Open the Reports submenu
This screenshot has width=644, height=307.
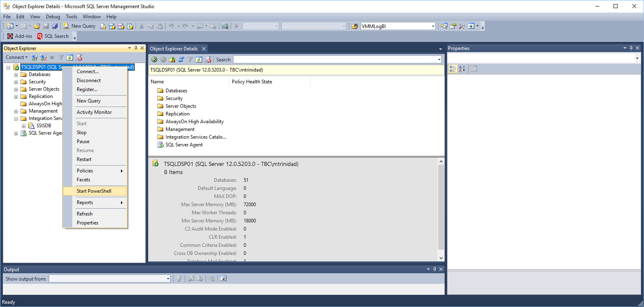tap(95, 202)
